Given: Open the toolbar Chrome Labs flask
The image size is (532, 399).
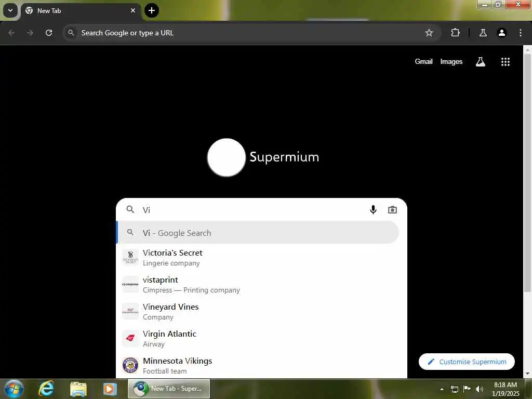Looking at the screenshot, I should coord(483,33).
